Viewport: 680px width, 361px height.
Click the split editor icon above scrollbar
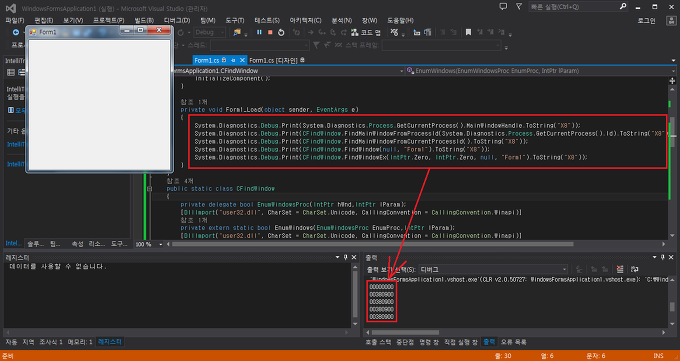pyautogui.click(x=672, y=81)
